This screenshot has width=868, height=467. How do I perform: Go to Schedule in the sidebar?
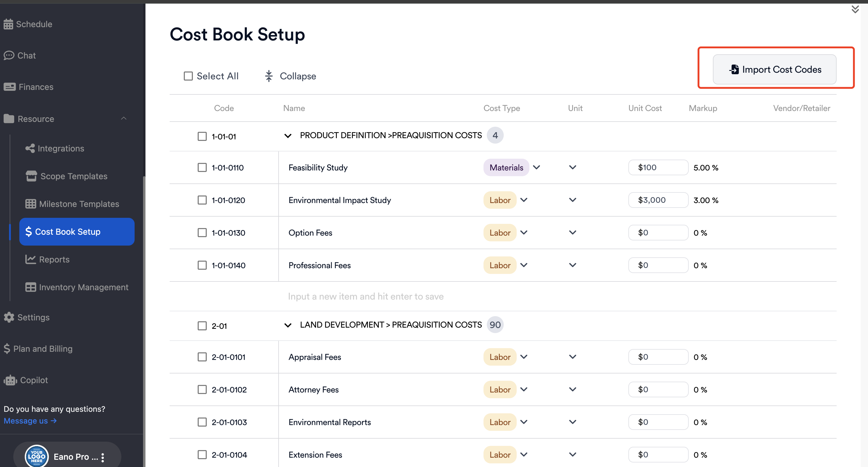click(x=28, y=24)
